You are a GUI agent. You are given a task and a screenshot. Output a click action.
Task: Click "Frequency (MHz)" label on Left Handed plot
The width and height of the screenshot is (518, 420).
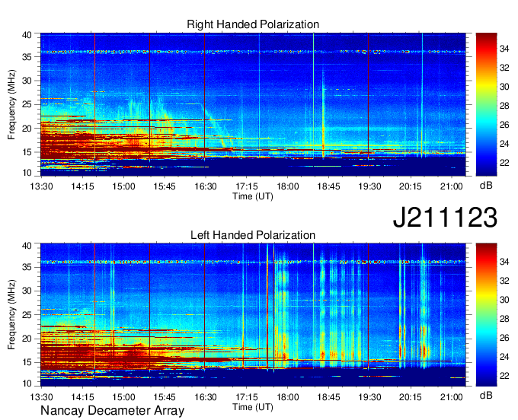[x=11, y=315]
